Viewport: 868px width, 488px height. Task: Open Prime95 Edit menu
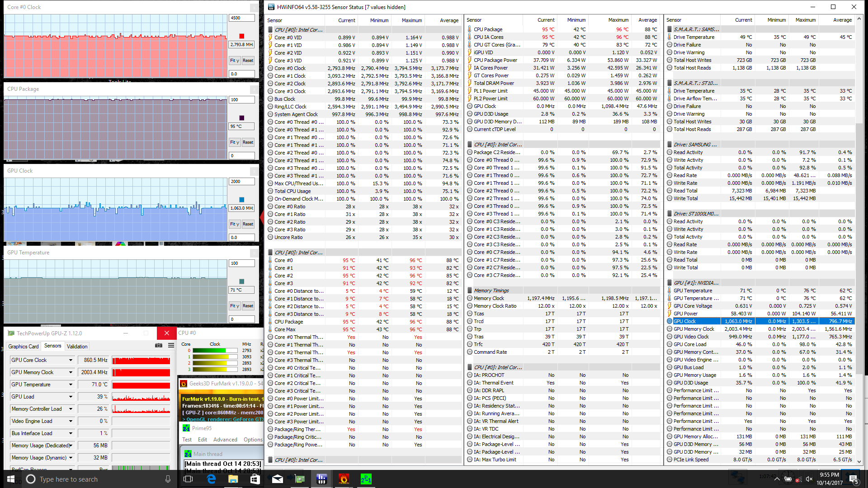tap(203, 440)
